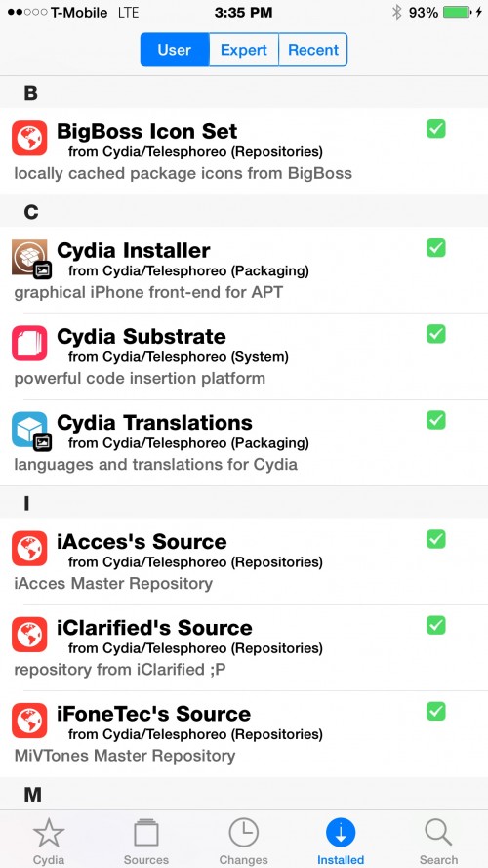Open the Changes tab clock icon
The height and width of the screenshot is (868, 488).
[x=243, y=833]
